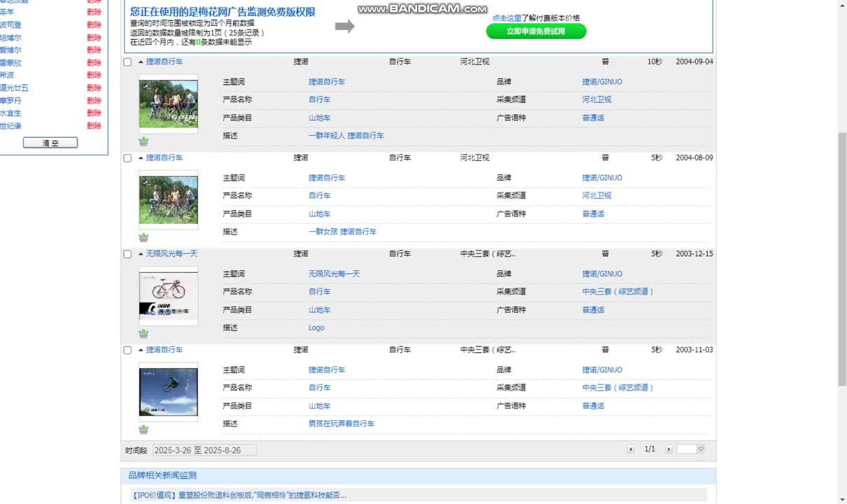847x504 pixels.
Task: Click favorite basket icon under 2004-09-04 ad thumbnail
Action: point(143,141)
